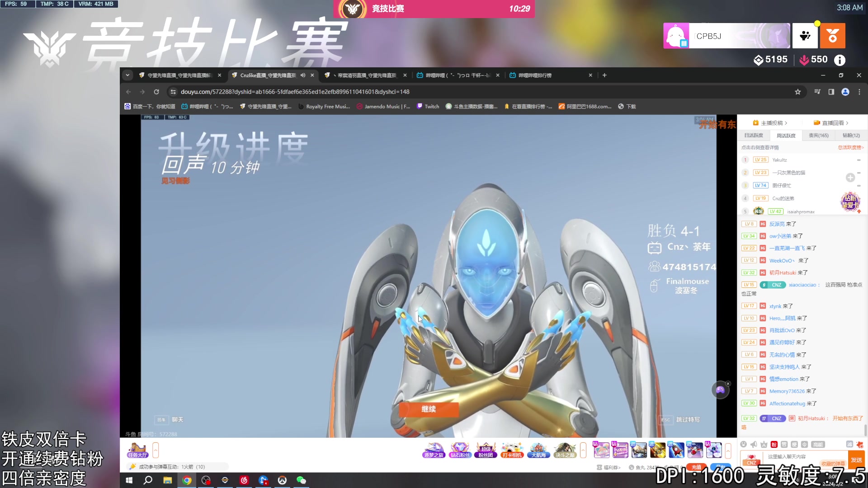Open the 钻粉宠爱卡 badge
868x488 pixels.
click(850, 202)
